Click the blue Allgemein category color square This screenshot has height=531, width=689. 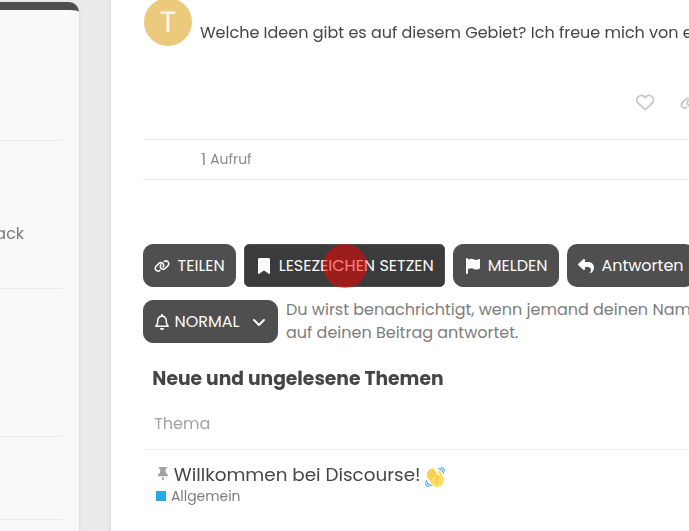tap(161, 496)
